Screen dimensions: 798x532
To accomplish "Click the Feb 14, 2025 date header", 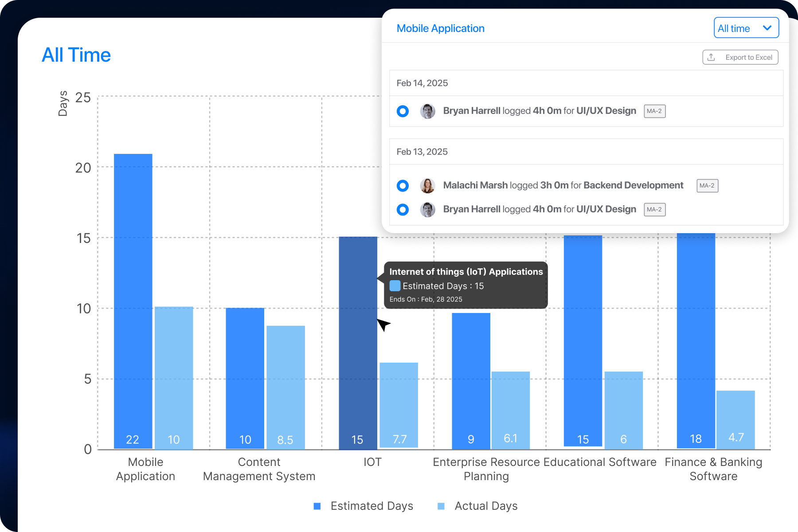I will point(422,83).
